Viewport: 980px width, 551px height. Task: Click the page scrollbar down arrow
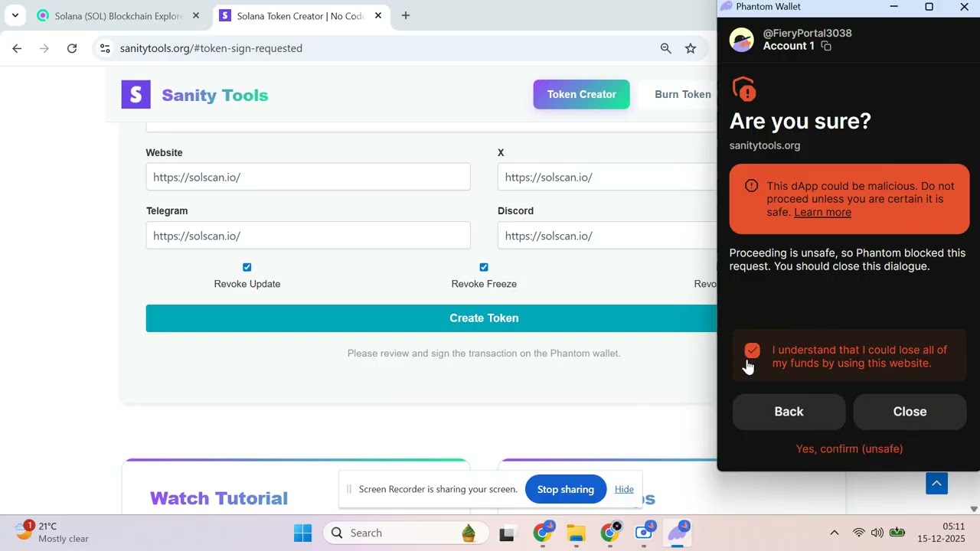[x=974, y=509]
